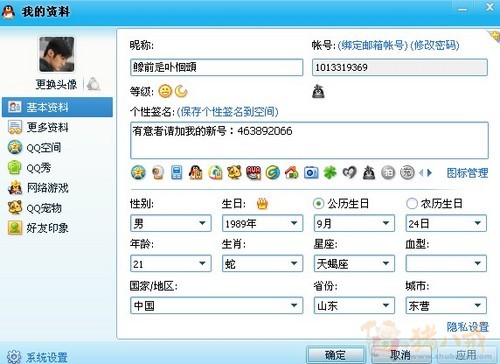Image resolution: width=500 pixels, height=364 pixels.
Task: Open the 生肖 dropdown showing 蛇
Action: click(262, 264)
